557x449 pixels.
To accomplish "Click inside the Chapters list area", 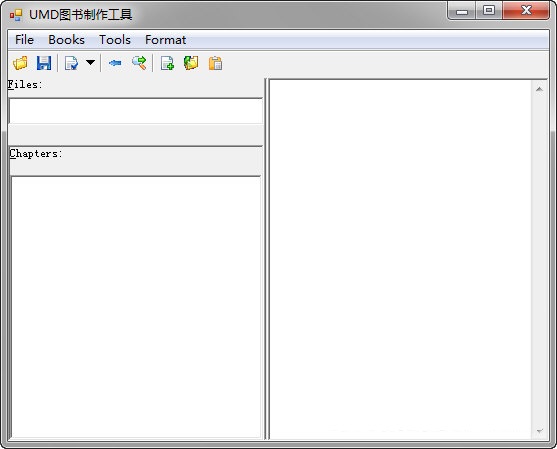I will coord(136,307).
